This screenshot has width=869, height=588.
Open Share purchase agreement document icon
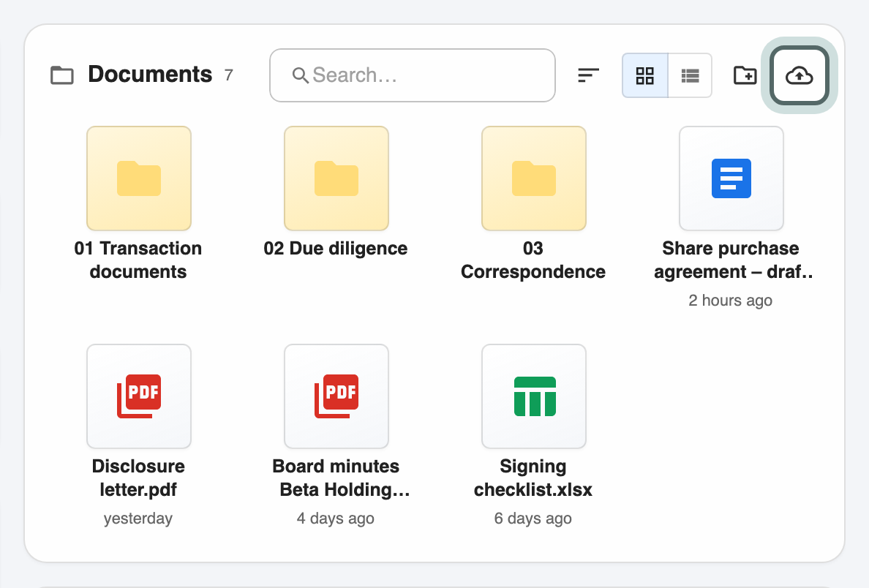731,178
